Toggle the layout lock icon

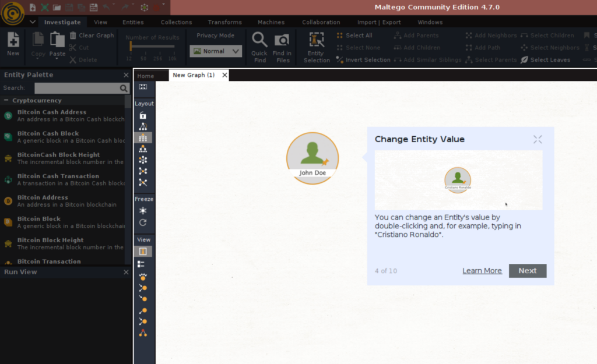(143, 115)
